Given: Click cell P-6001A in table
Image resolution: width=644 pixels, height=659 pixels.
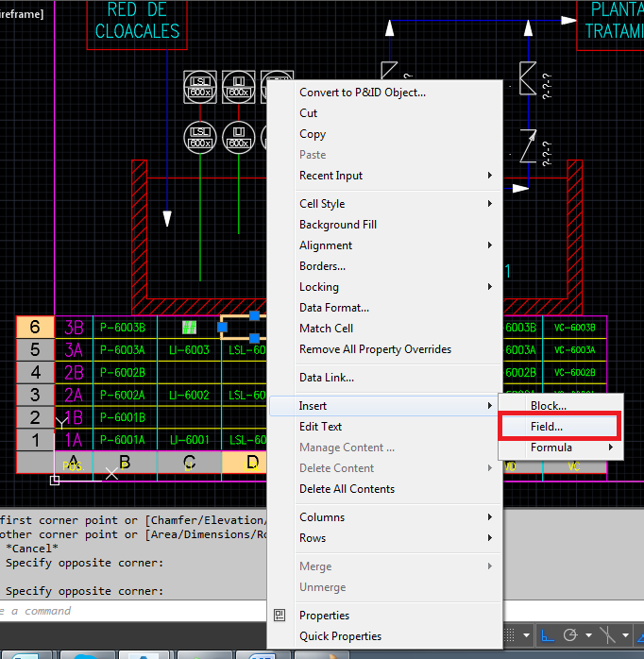Looking at the screenshot, I should (125, 440).
